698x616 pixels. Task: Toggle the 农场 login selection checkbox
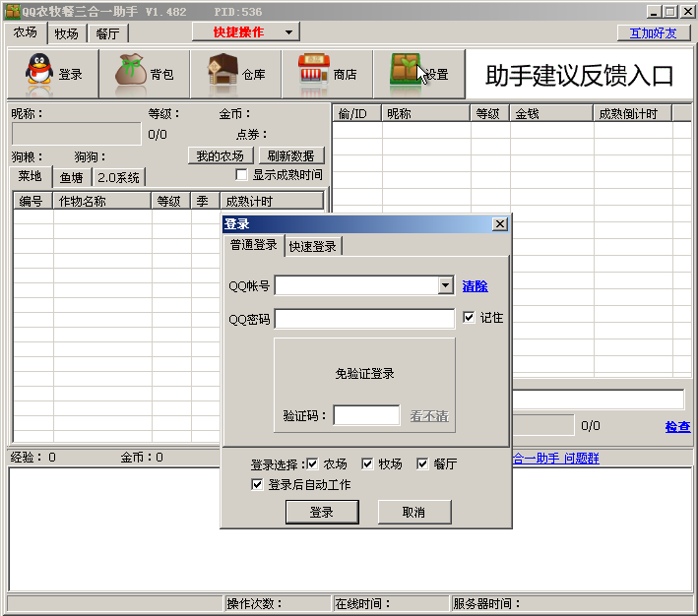coord(312,464)
